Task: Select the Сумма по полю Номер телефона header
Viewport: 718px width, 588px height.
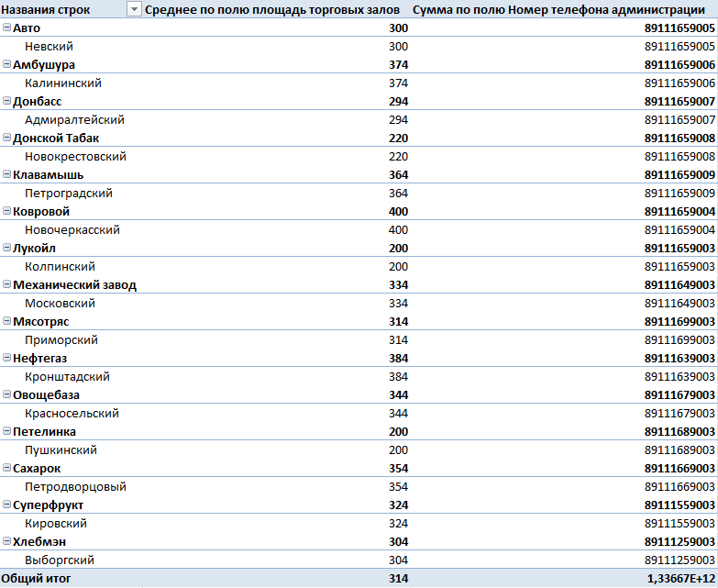Action: pyautogui.click(x=558, y=9)
